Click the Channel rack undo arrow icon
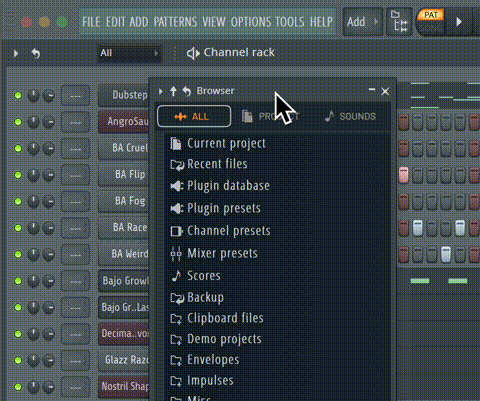Viewport: 480px width, 401px height. tap(36, 53)
